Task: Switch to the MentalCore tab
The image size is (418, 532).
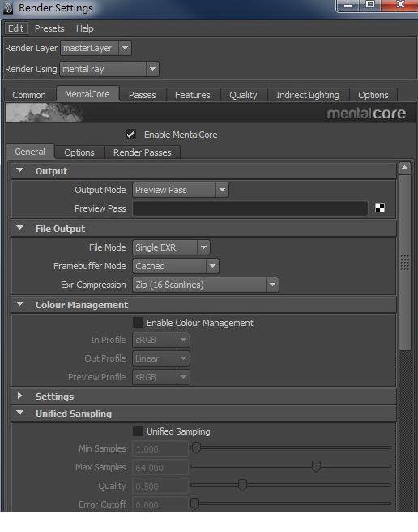Action: (x=87, y=94)
